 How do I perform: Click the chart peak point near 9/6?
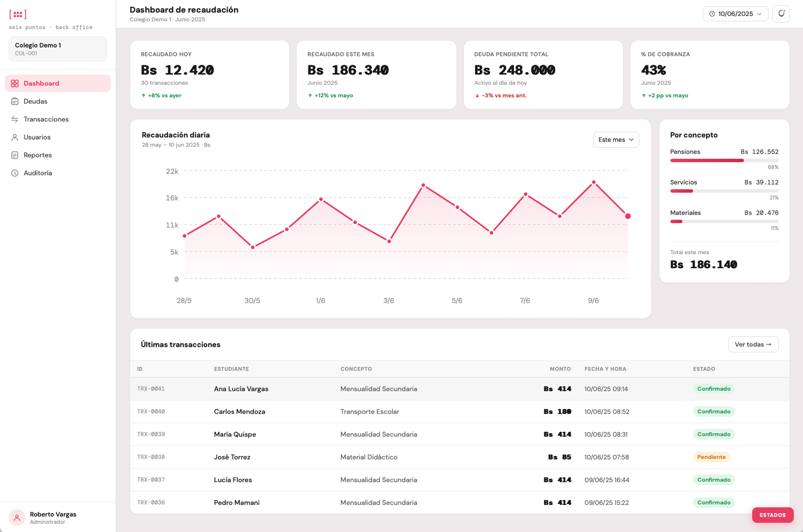click(594, 182)
